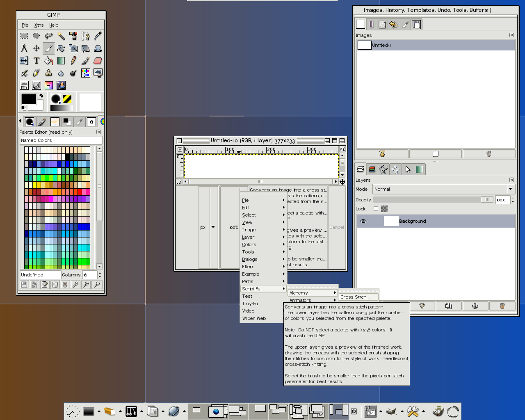525x420 pixels.
Task: Select the Rectangle Select tool
Action: (24, 36)
